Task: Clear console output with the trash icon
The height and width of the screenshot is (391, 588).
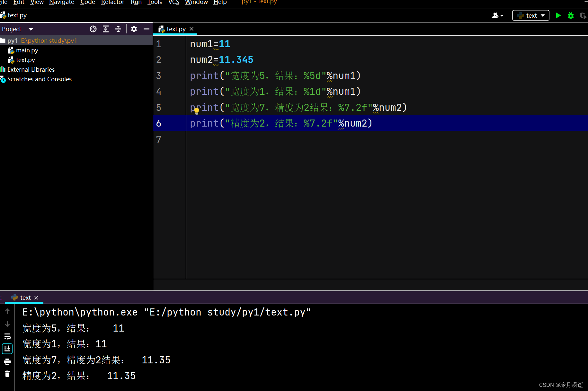Action: point(7,374)
